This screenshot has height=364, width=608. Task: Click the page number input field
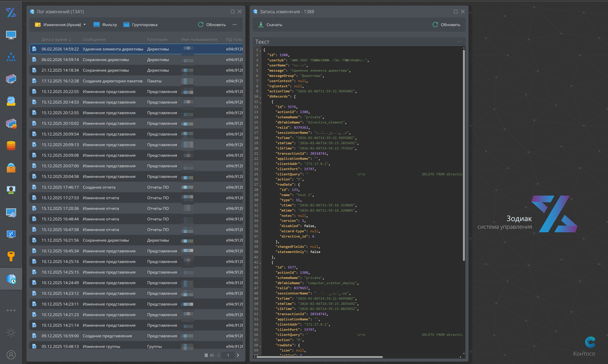[228, 355]
